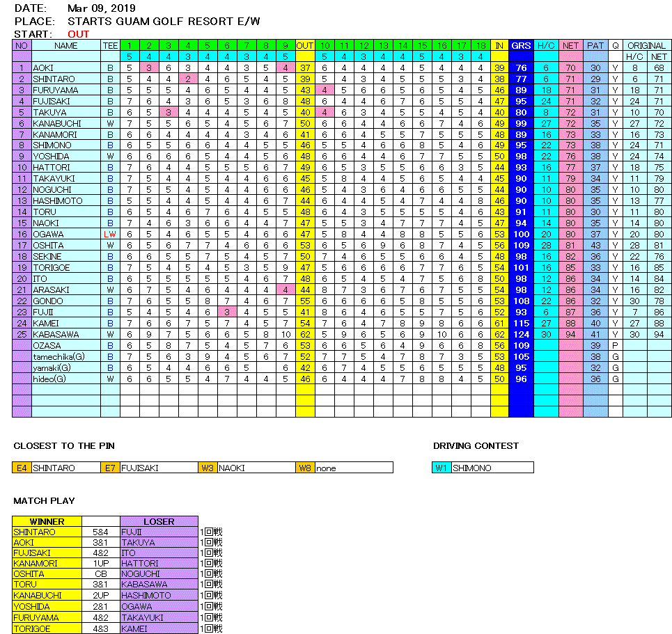672x634 pixels.
Task: Select the CB result in OSHITA's match
Action: 101,574
